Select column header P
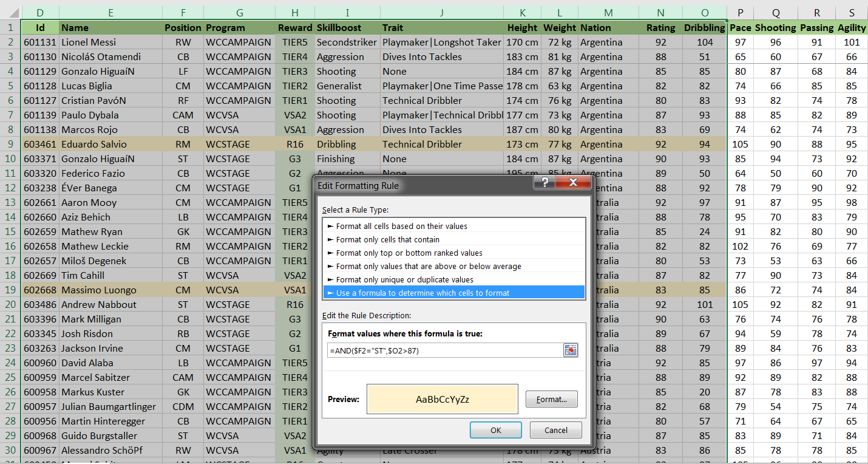 (x=741, y=13)
